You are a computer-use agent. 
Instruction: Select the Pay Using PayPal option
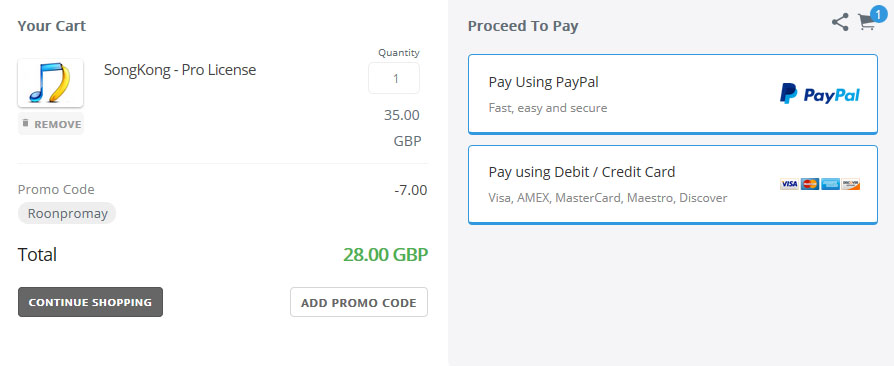coord(673,94)
